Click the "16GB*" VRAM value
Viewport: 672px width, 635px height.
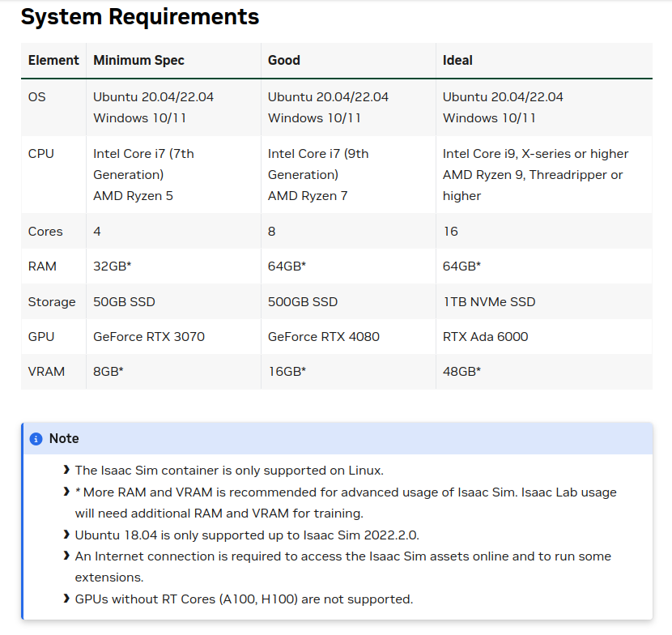point(287,371)
